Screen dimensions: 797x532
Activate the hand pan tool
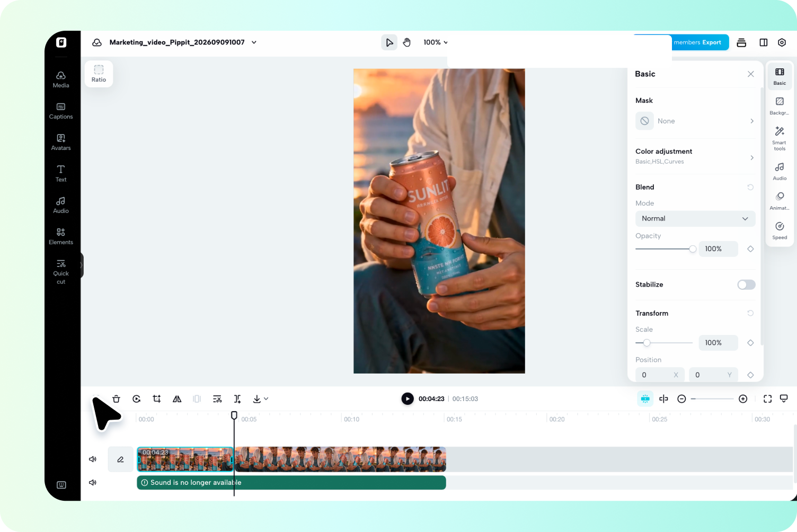[407, 42]
